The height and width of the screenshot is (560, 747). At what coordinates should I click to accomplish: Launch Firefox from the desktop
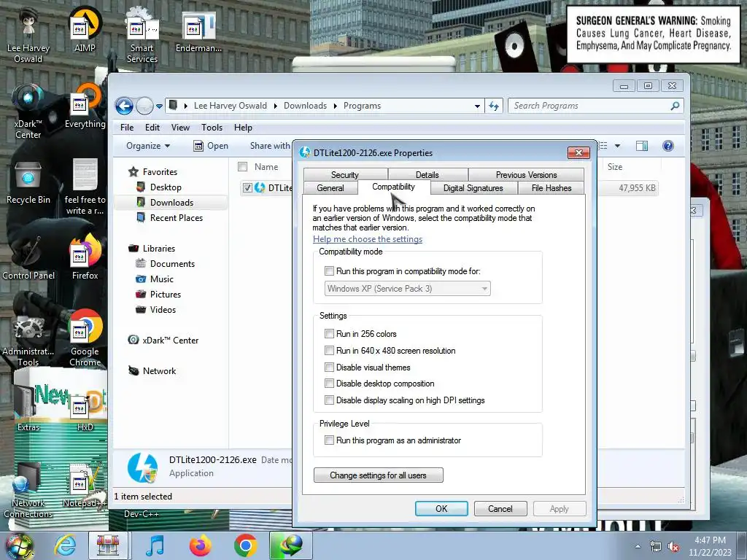coord(85,257)
